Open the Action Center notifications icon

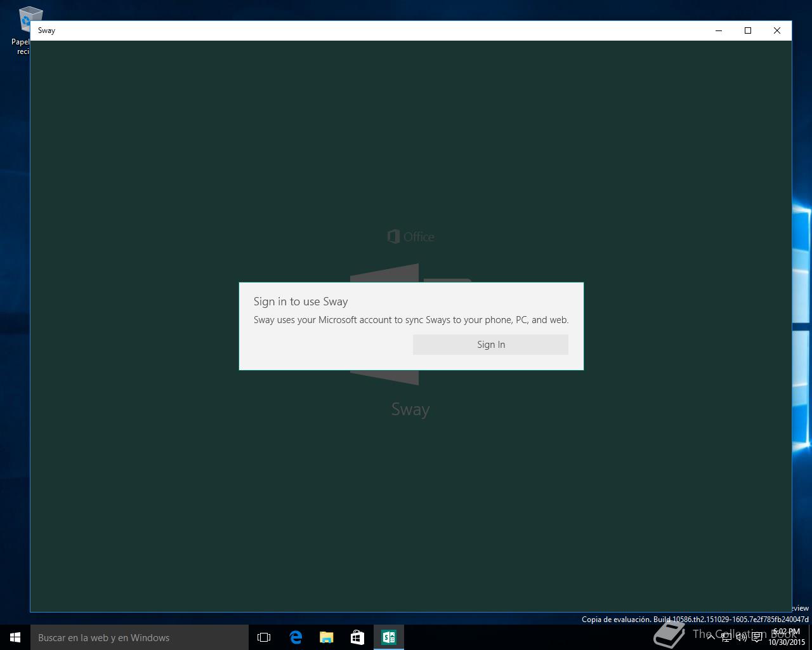(x=757, y=637)
